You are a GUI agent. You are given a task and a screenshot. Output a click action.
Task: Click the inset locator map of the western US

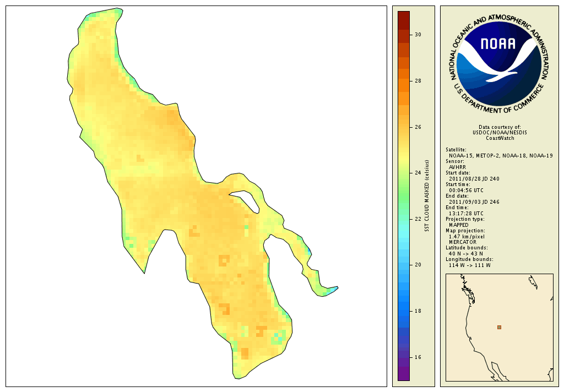click(x=499, y=327)
